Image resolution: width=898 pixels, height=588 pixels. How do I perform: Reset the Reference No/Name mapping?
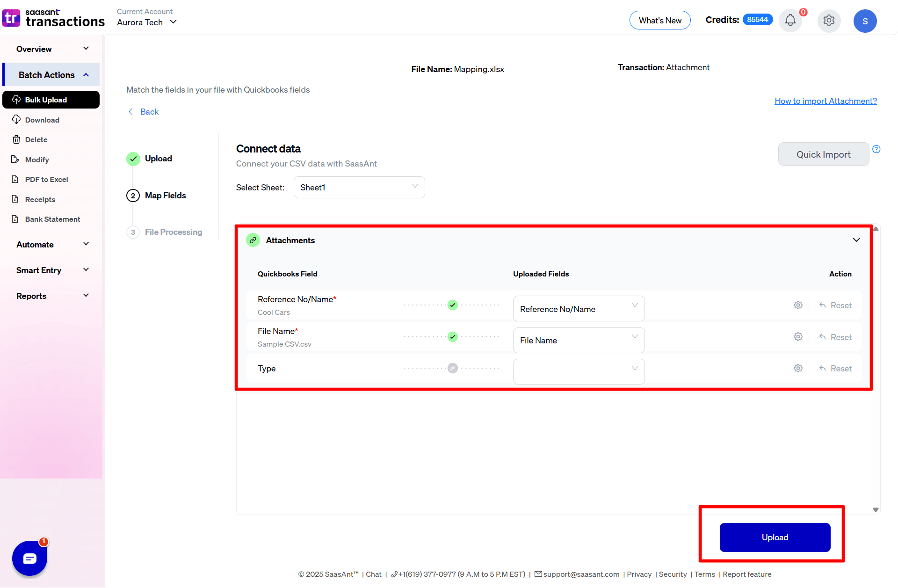835,305
